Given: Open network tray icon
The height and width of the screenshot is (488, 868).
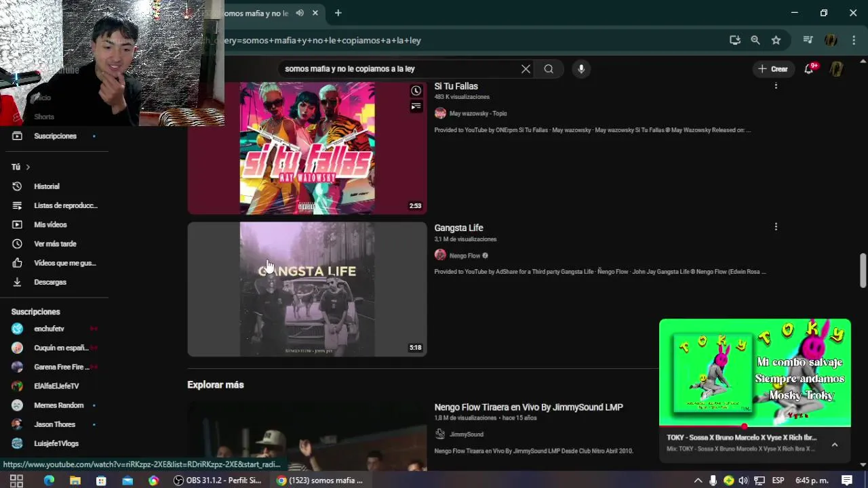Looking at the screenshot, I should pyautogui.click(x=759, y=481).
